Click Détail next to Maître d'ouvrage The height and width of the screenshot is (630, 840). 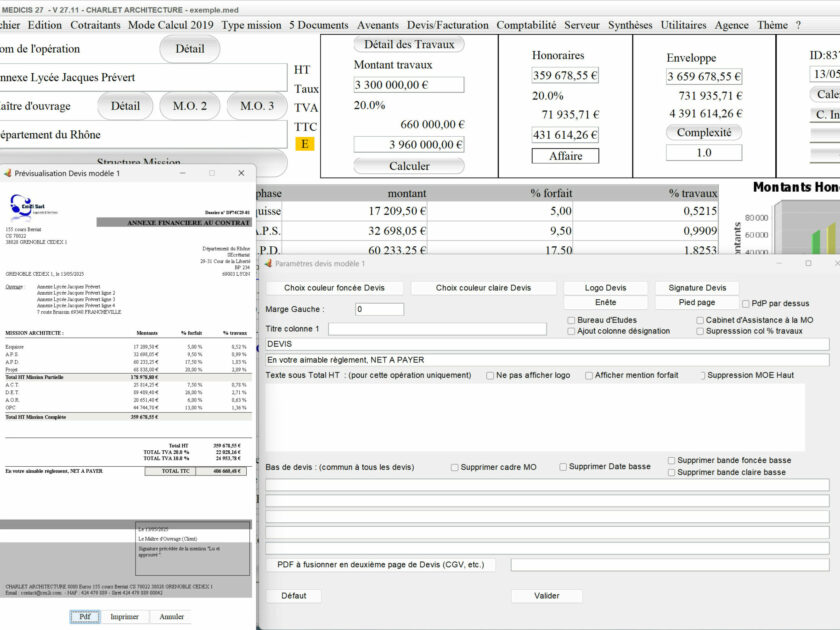pyautogui.click(x=125, y=106)
